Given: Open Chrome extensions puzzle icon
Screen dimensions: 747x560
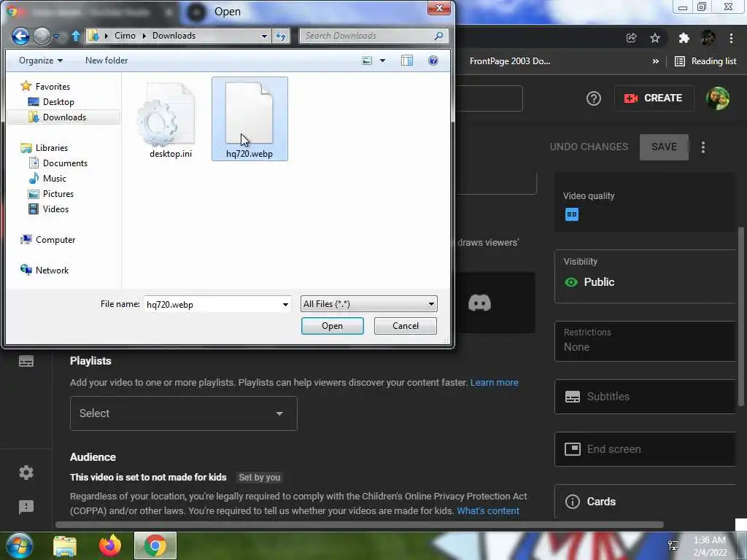Looking at the screenshot, I should coord(684,38).
